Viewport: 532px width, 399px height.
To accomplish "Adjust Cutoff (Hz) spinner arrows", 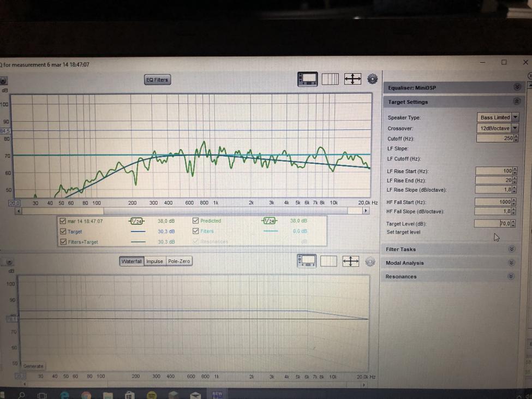I will [516, 138].
